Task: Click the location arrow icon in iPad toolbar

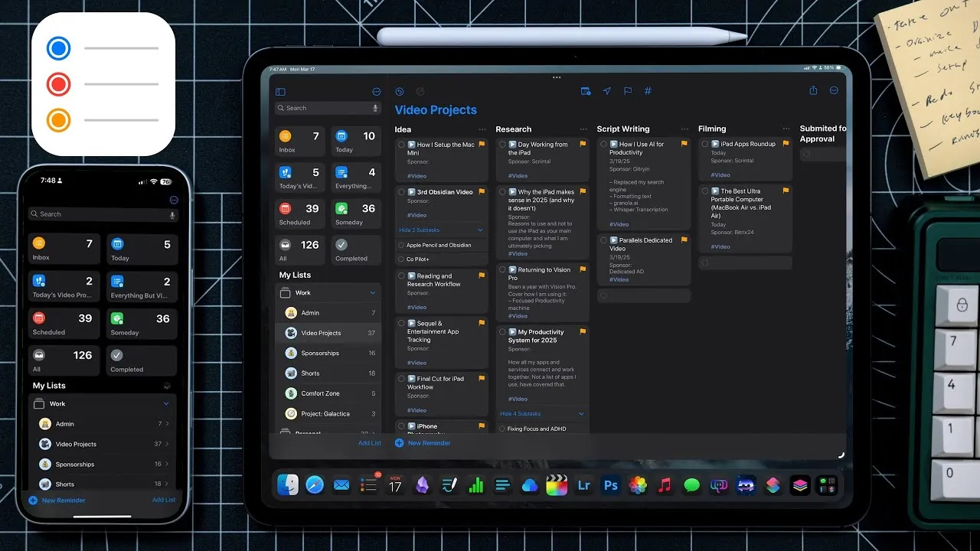Action: [606, 91]
